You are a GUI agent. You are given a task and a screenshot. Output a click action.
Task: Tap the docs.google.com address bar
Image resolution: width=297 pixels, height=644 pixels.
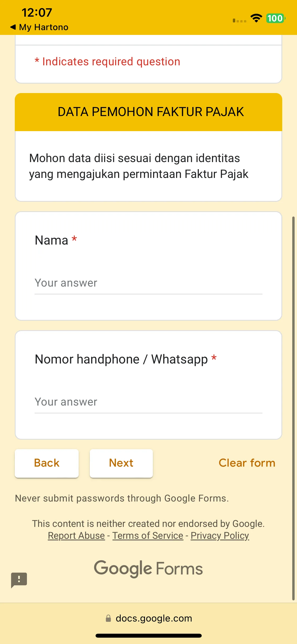[149, 618]
